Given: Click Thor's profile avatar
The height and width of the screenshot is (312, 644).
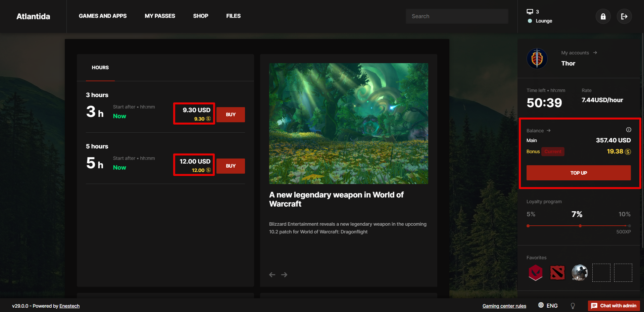Looking at the screenshot, I should click(x=537, y=58).
